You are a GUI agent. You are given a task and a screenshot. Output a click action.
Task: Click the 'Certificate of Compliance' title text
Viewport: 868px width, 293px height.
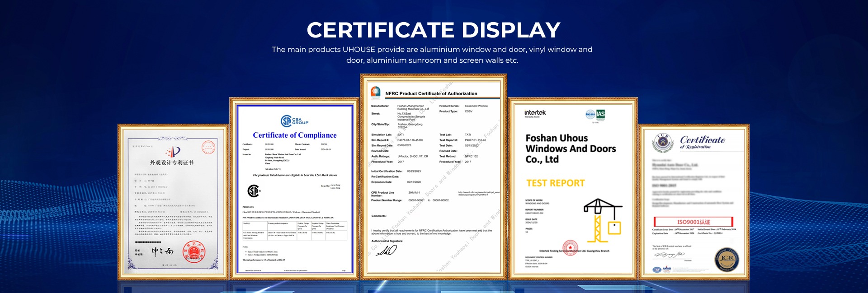pos(295,135)
